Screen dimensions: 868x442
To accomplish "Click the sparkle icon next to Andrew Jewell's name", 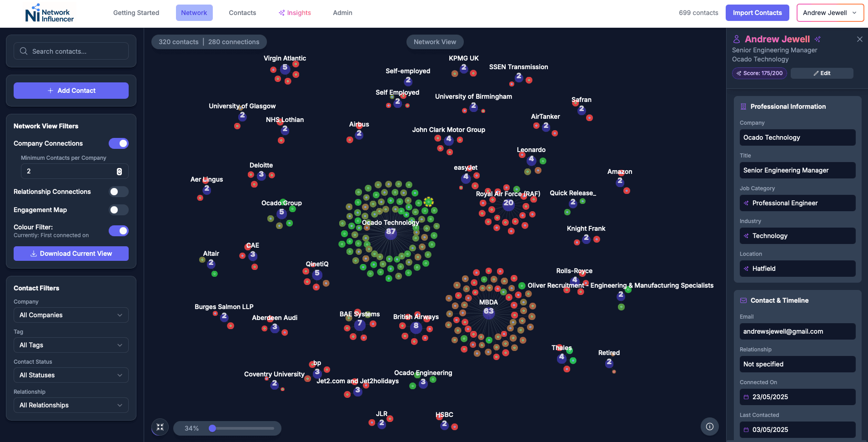I will pyautogui.click(x=817, y=39).
